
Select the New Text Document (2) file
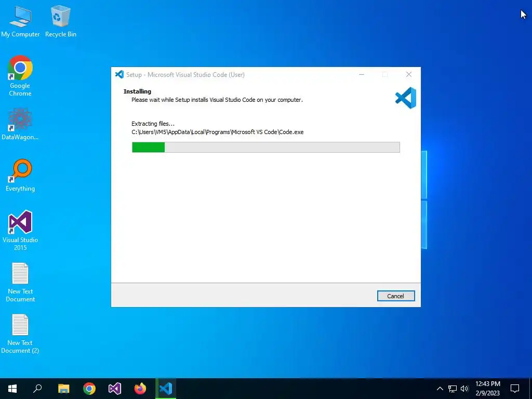tap(20, 334)
